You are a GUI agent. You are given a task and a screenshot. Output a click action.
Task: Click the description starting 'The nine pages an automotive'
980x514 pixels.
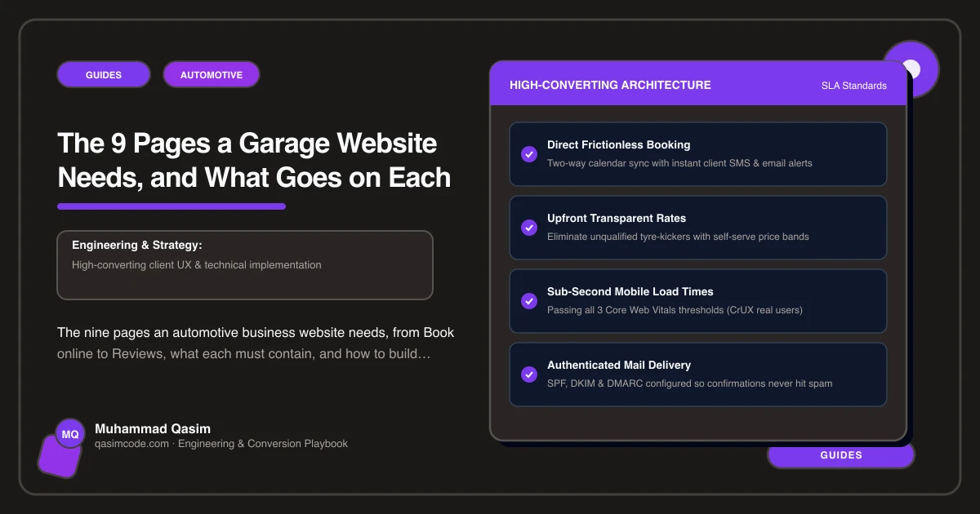point(256,343)
